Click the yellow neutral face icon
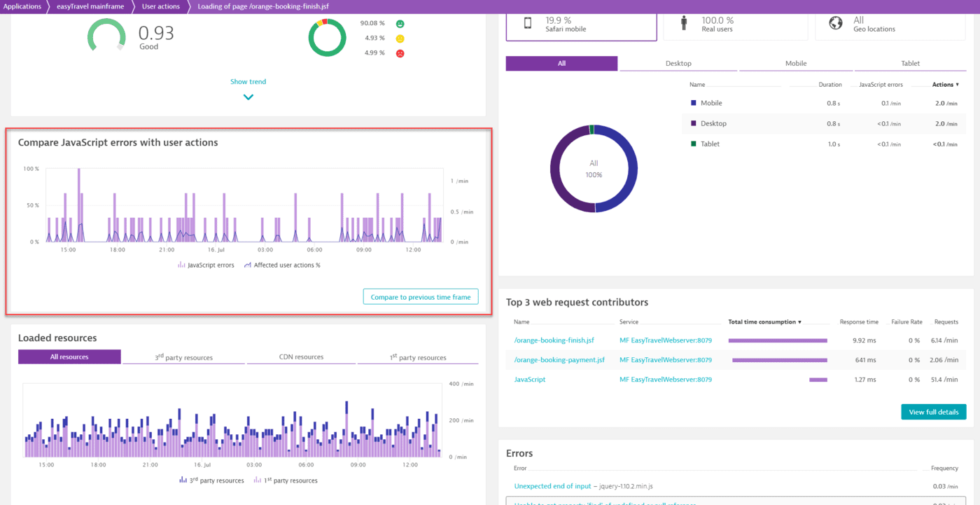980x505 pixels. coord(400,37)
